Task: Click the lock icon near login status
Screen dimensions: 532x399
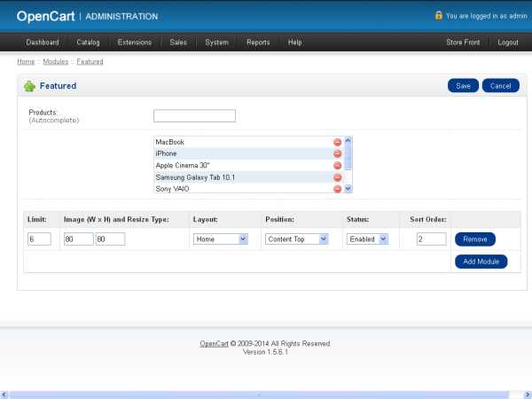Action: pyautogui.click(x=438, y=15)
